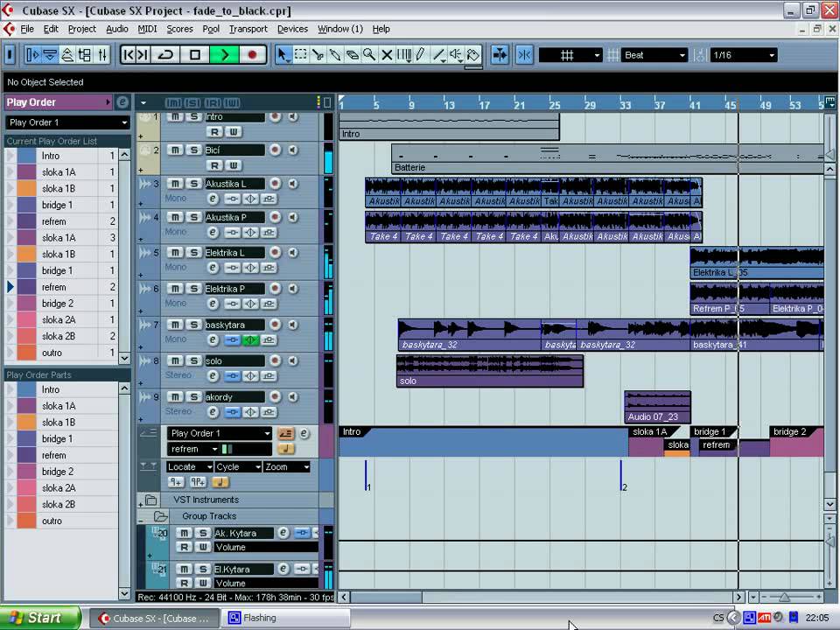Open the Transport menu
The image size is (840, 630).
pos(248,29)
